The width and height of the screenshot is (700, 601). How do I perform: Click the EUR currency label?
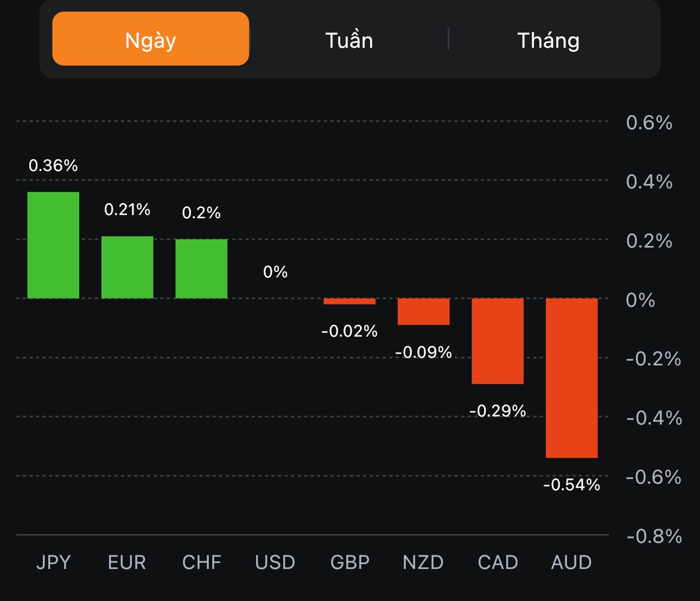[127, 562]
